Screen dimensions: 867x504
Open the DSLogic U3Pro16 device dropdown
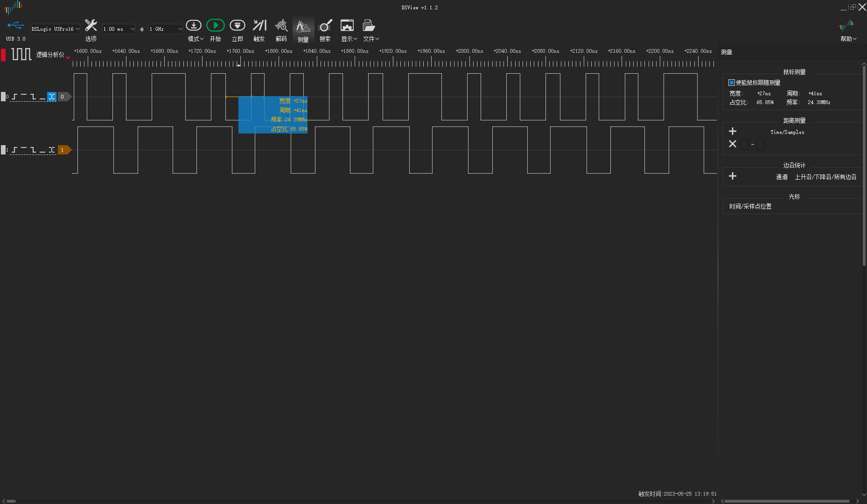(55, 29)
